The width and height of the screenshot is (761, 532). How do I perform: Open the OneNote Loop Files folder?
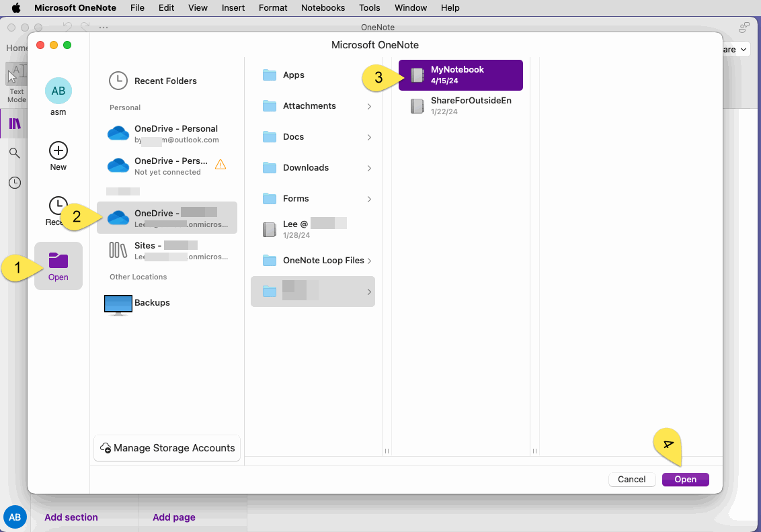[x=313, y=261]
